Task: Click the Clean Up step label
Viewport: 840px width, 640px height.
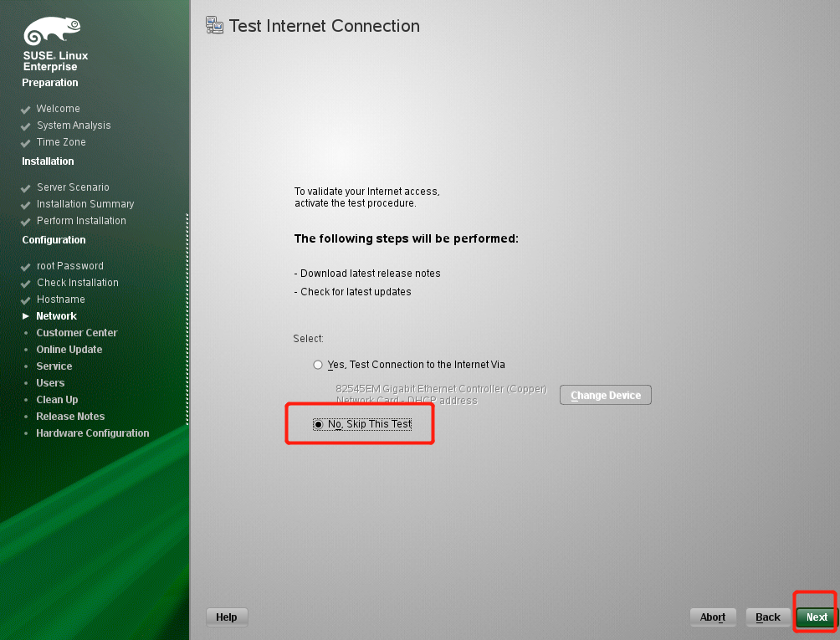Action: [x=57, y=400]
